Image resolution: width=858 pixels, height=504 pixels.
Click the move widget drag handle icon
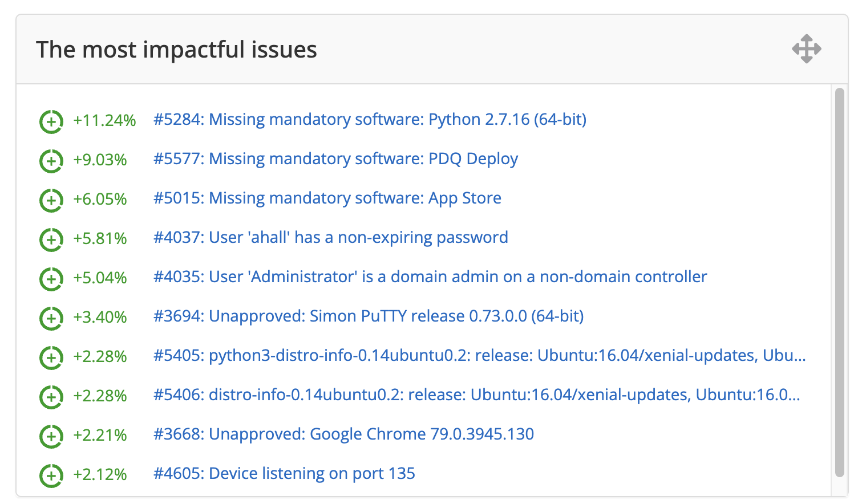pyautogui.click(x=806, y=49)
